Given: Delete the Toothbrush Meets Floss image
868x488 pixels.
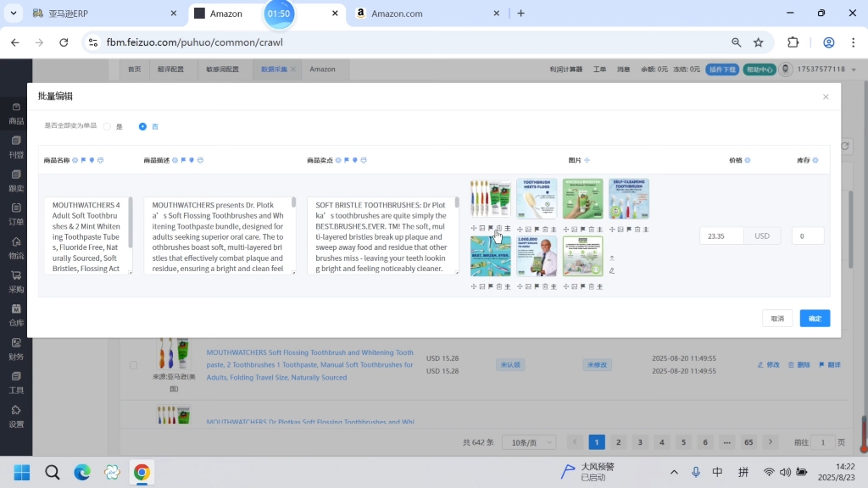Looking at the screenshot, I should (x=545, y=229).
